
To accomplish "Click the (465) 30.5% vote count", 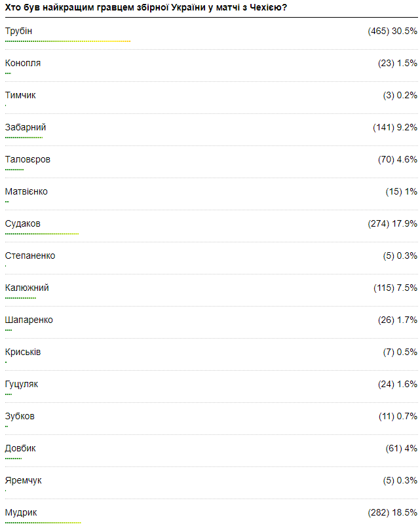I will point(392,31).
